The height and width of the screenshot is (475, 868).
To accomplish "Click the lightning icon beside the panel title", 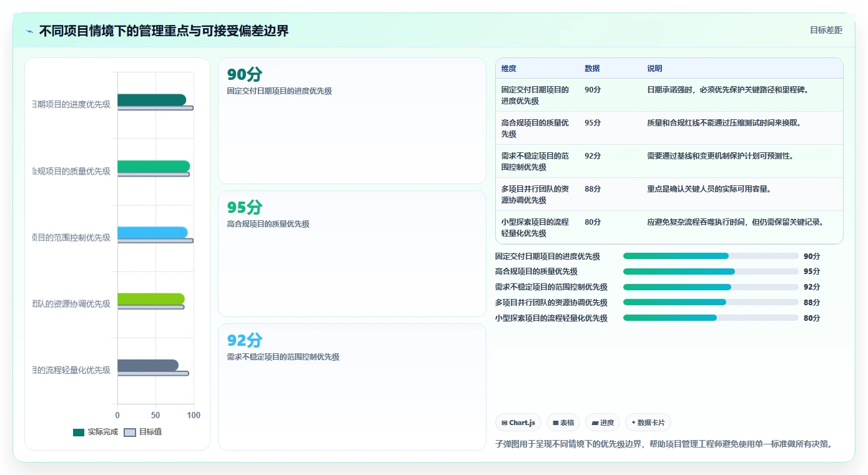I will click(30, 31).
